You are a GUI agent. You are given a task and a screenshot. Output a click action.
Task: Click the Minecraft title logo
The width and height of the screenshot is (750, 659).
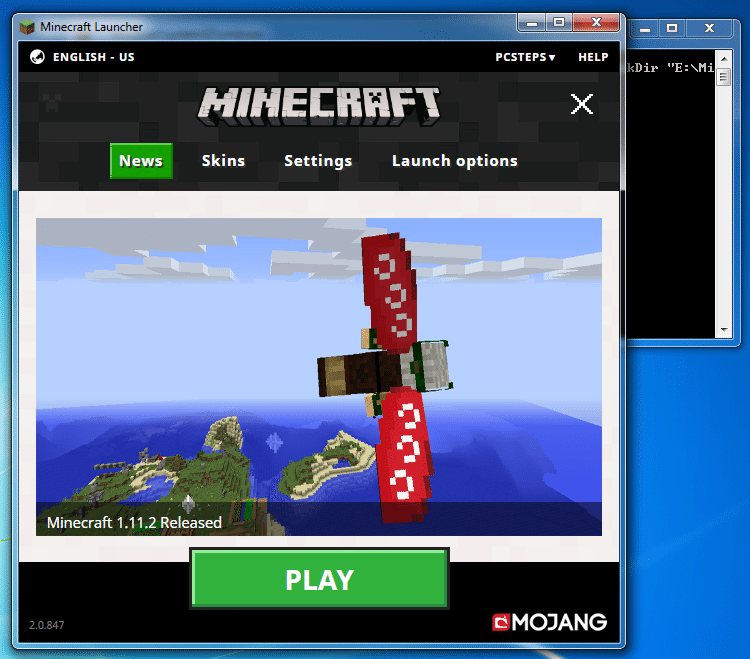coord(319,106)
